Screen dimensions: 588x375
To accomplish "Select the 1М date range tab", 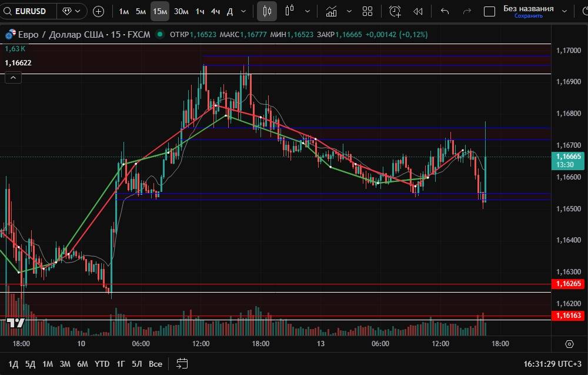I will [x=48, y=364].
